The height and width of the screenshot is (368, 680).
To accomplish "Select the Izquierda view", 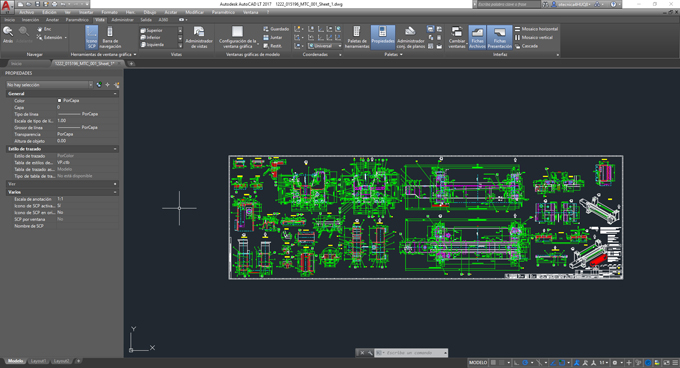I will tap(152, 44).
